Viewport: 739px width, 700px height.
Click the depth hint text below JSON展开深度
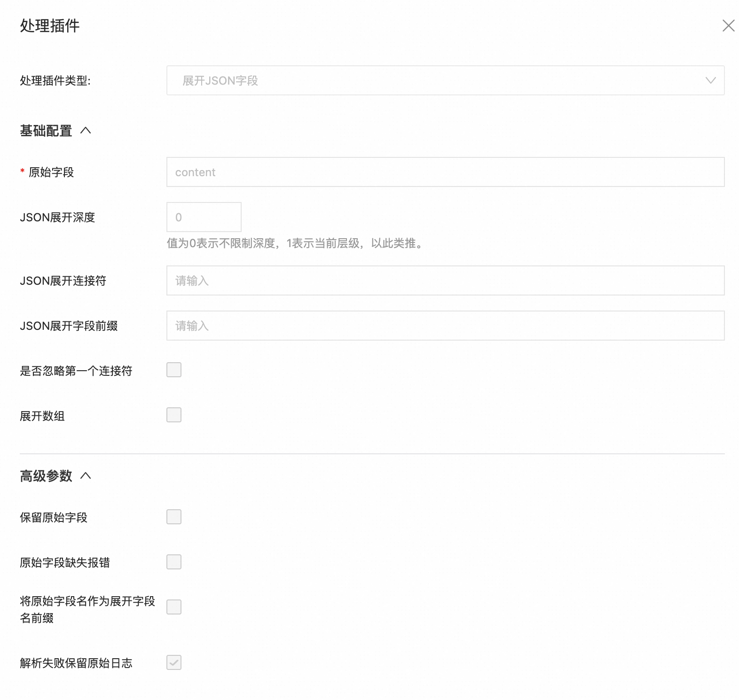point(296,243)
